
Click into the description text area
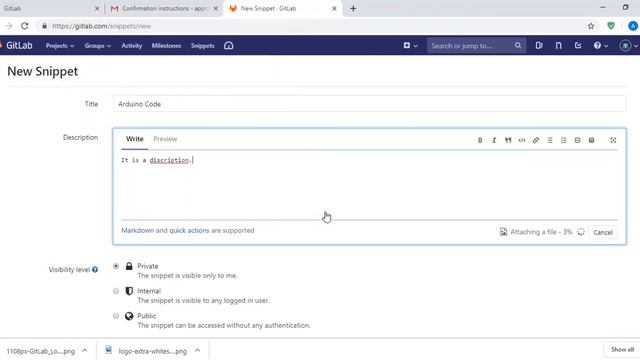tap(369, 186)
